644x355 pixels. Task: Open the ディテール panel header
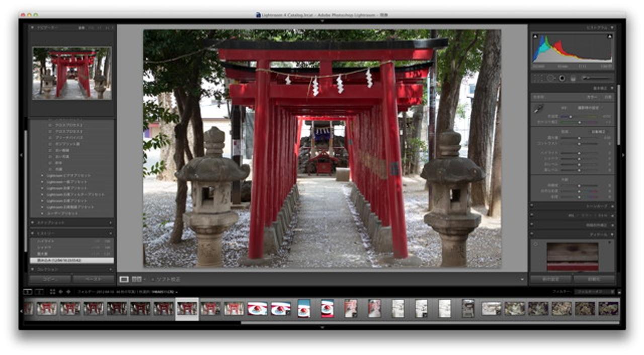point(599,234)
